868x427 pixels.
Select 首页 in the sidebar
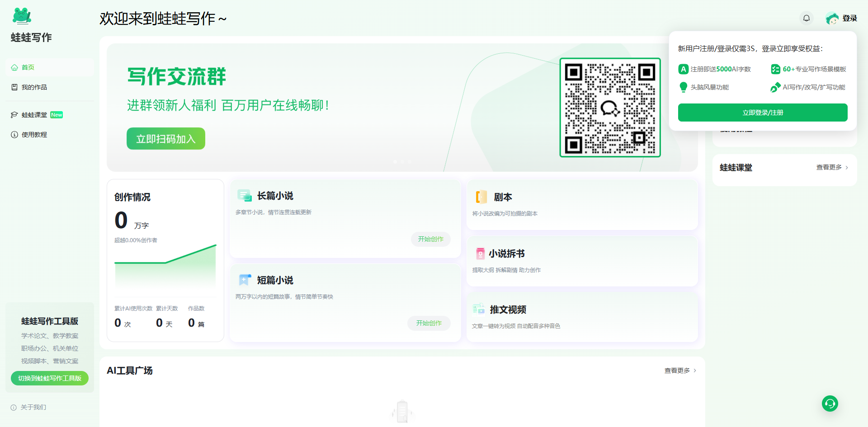(x=28, y=67)
